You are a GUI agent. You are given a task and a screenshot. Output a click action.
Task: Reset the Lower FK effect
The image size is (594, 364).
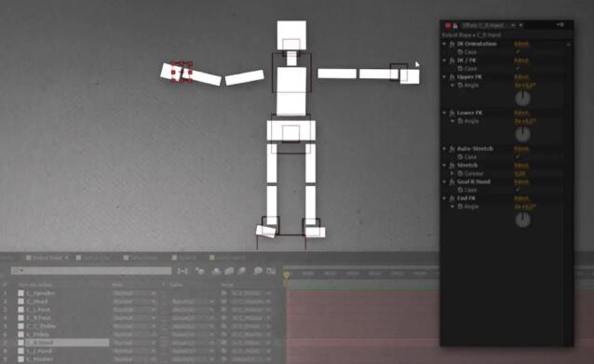pos(521,113)
